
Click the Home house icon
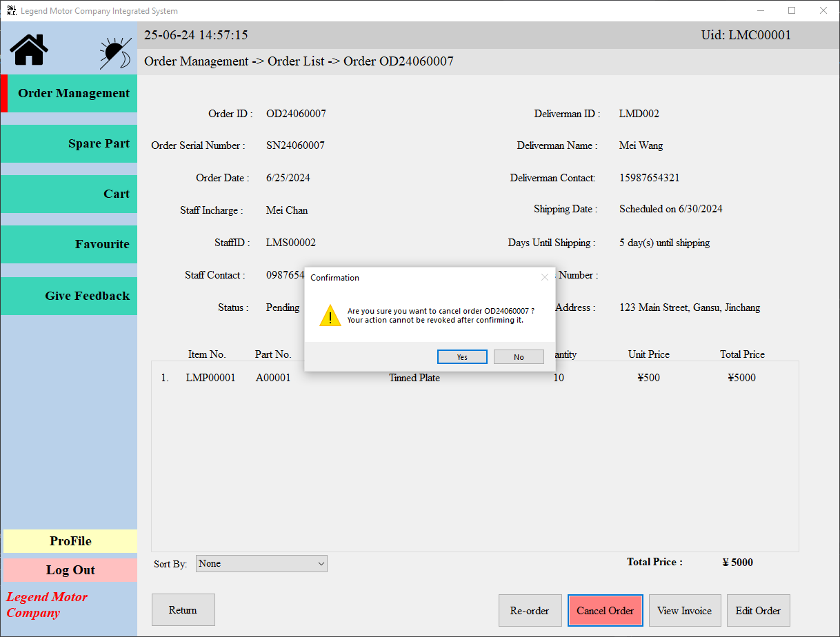[29, 50]
